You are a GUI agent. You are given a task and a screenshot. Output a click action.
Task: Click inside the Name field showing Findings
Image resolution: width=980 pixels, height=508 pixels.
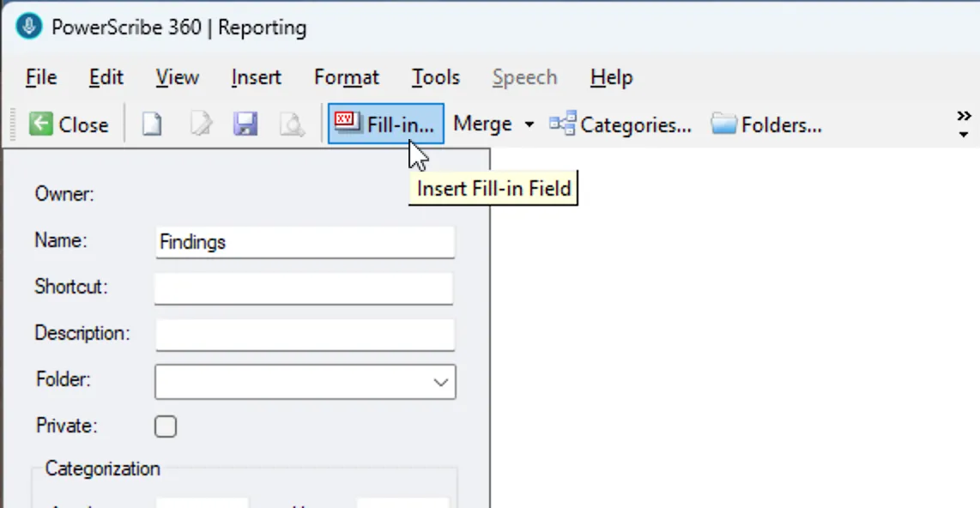click(305, 243)
